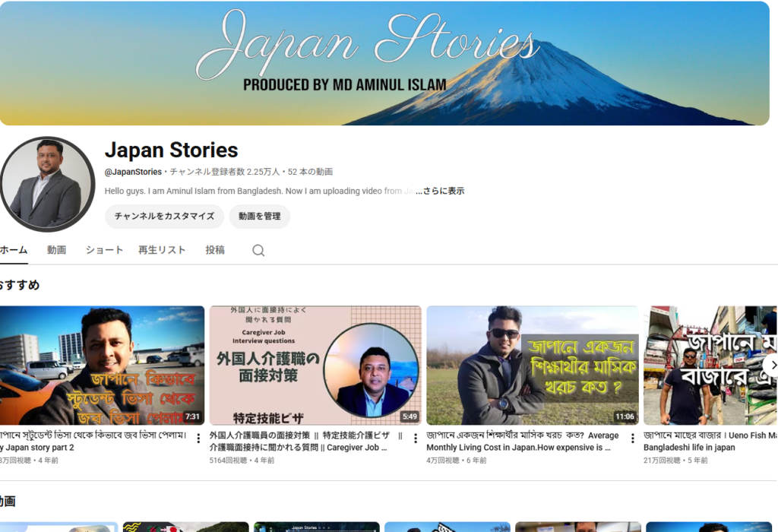778x532 pixels.
Task: Click 5164回視聴 view count text
Action: click(x=229, y=461)
